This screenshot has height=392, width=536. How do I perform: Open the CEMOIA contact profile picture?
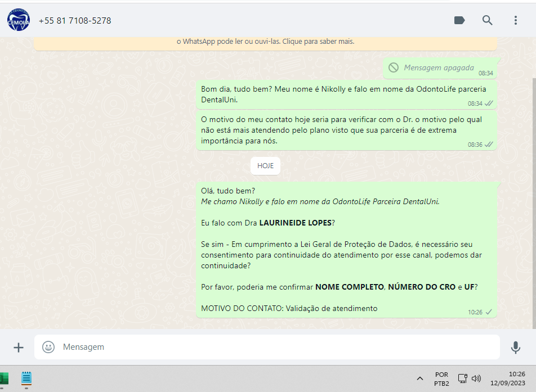coord(19,20)
